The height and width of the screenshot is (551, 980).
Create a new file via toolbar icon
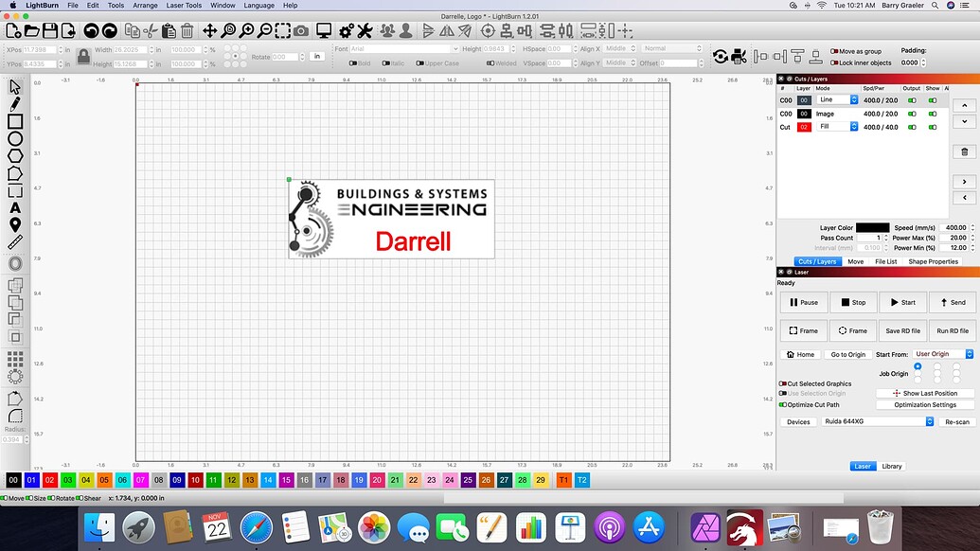13,30
